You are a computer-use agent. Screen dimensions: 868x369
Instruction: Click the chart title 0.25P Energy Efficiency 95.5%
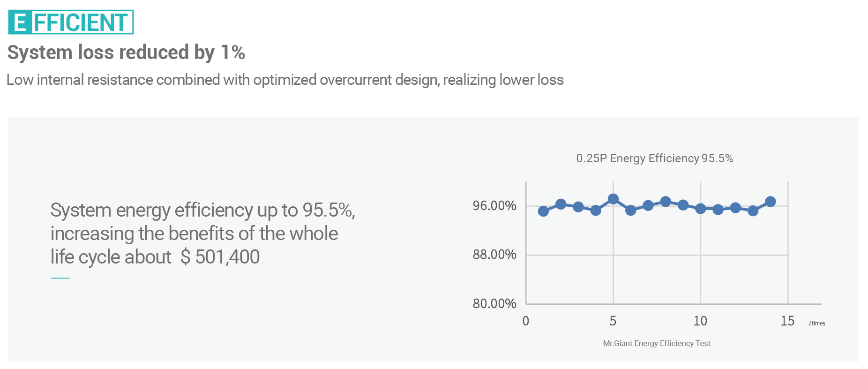[654, 158]
